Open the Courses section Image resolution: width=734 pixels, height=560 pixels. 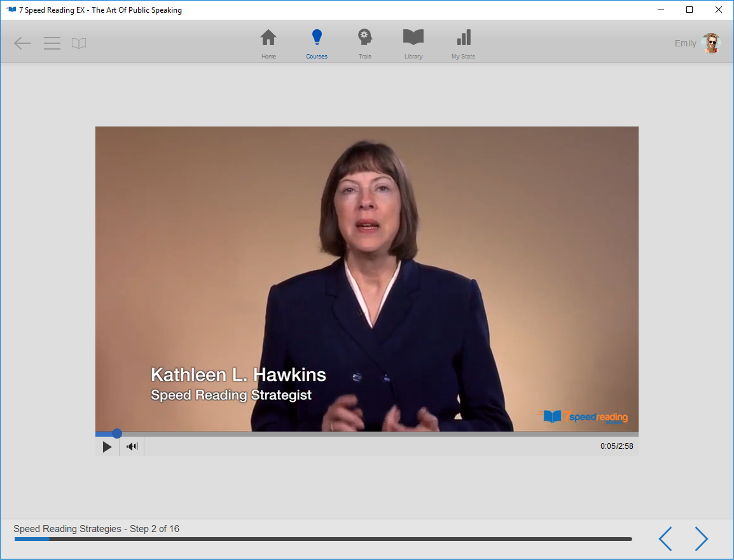317,44
